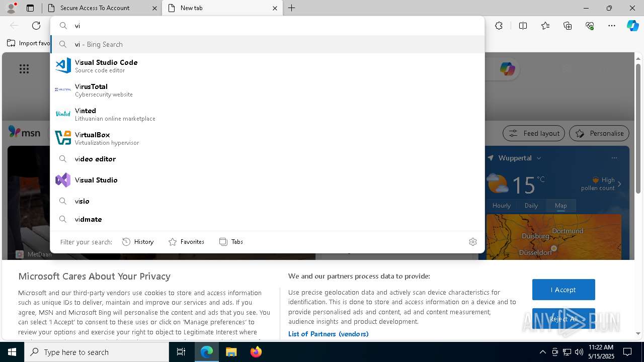Open the Edge icon on the taskbar
The image size is (644, 362).
(x=207, y=352)
